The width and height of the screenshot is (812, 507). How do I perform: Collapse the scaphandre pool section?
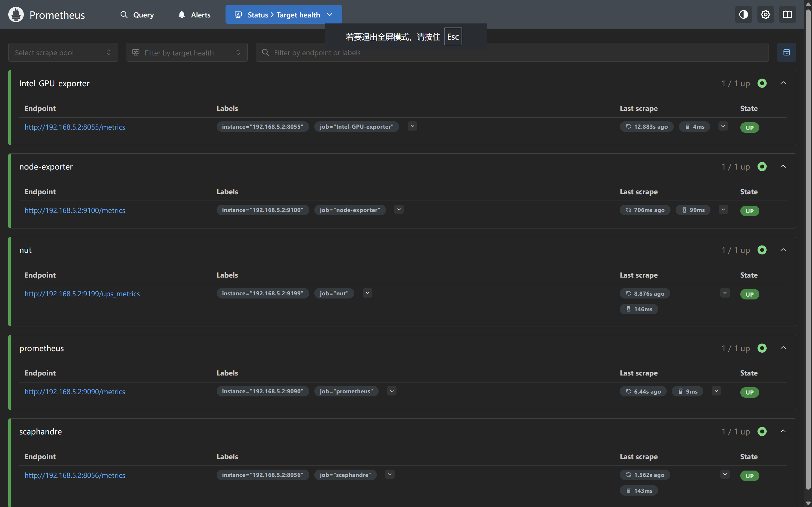point(783,431)
